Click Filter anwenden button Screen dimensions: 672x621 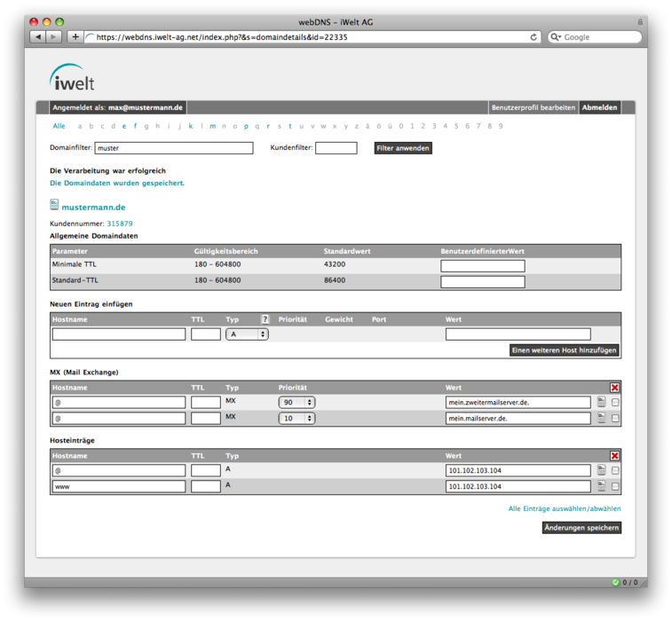pos(403,148)
